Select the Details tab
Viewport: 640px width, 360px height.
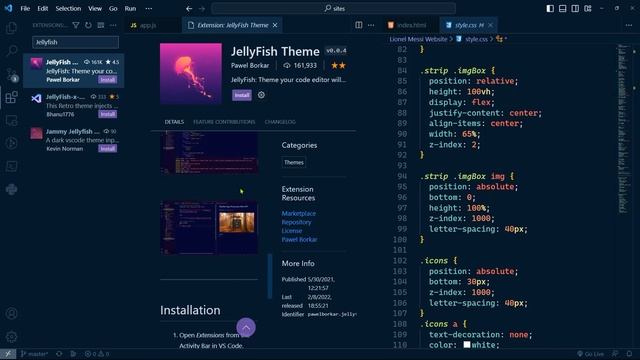174,122
